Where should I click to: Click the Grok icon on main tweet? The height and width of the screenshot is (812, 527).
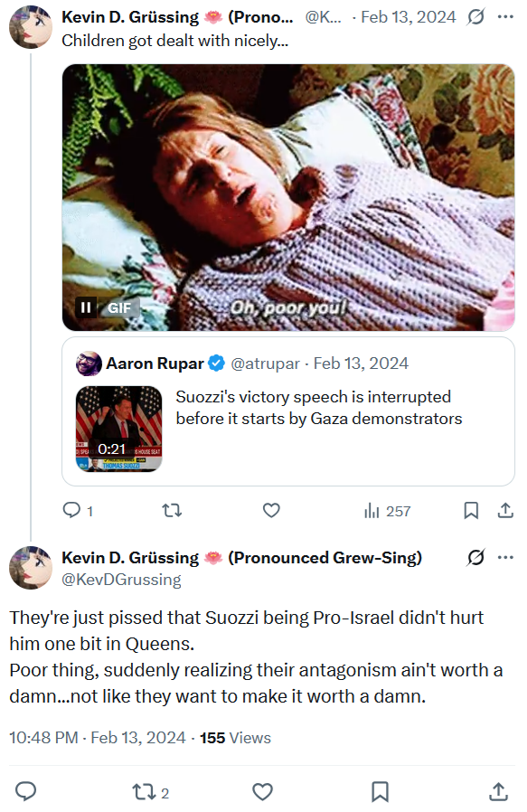pyautogui.click(x=475, y=558)
